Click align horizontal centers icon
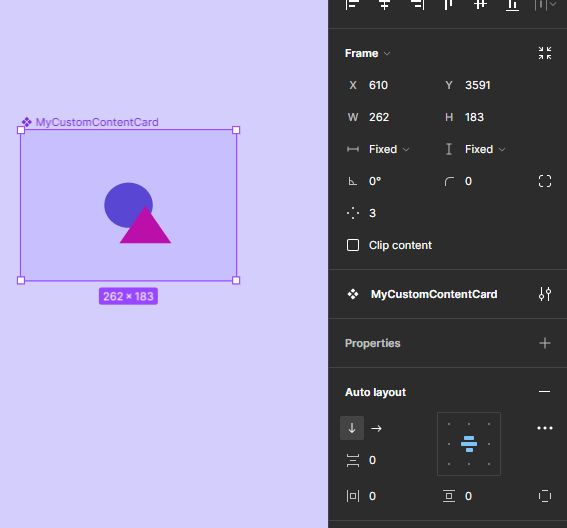The width and height of the screenshot is (567, 528). (x=384, y=4)
